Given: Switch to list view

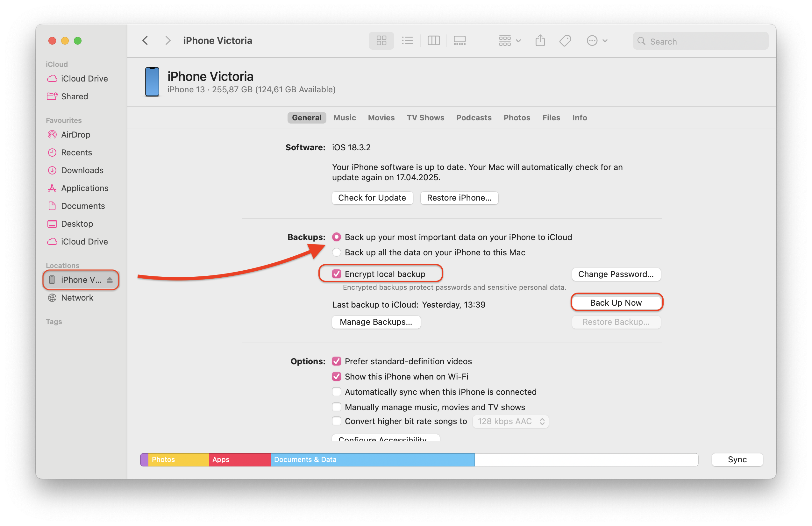Looking at the screenshot, I should click(407, 40).
